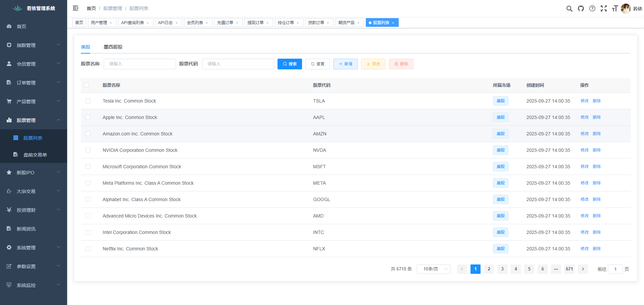This screenshot has height=305, width=644.
Task: Expand the 订单管理 sidebar menu
Action: click(34, 82)
